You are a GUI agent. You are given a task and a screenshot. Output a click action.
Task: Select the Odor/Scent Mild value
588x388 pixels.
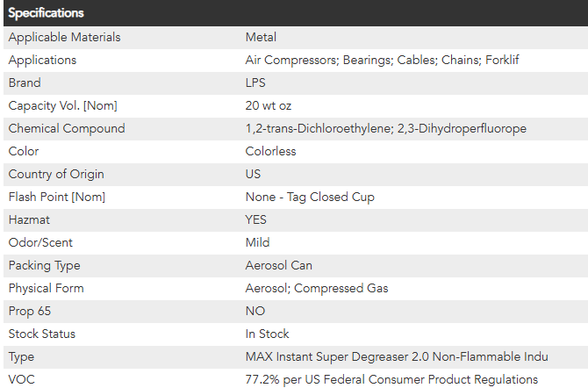click(259, 242)
